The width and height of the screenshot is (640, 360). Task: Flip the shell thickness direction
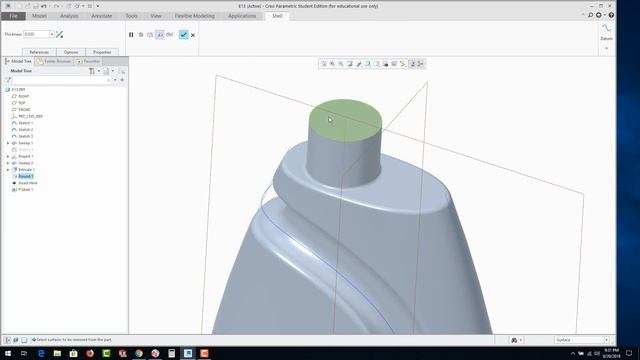pyautogui.click(x=60, y=34)
